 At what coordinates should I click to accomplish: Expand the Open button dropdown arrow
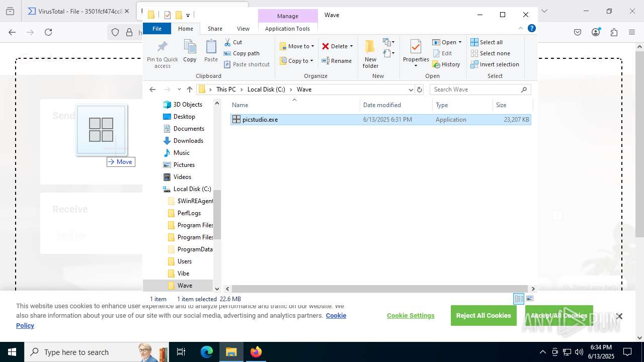[460, 42]
